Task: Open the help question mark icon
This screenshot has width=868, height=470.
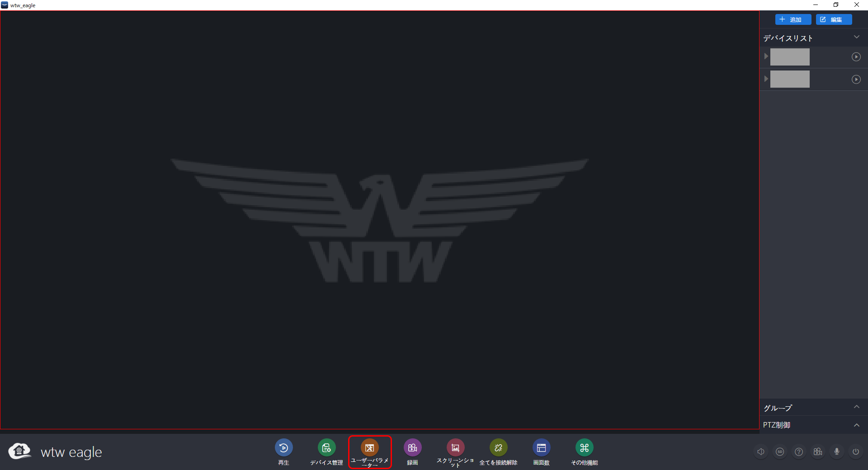Action: [x=799, y=451]
